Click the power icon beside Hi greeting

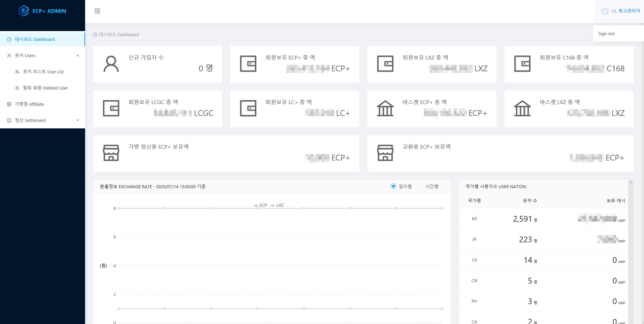605,11
